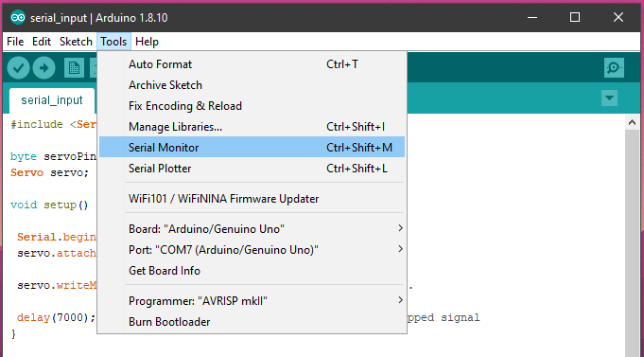The image size is (644, 357).
Task: Expand the Port COM7 submenu arrow
Action: [x=400, y=249]
